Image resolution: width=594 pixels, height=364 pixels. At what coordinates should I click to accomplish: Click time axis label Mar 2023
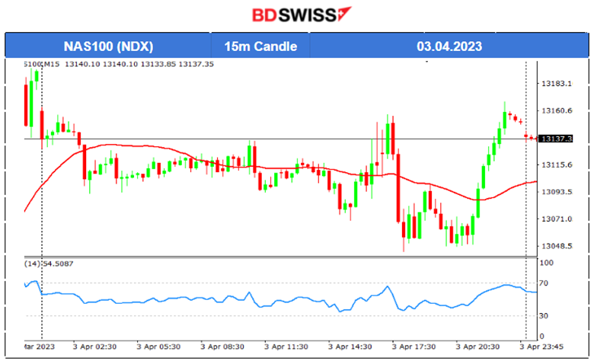[40, 347]
